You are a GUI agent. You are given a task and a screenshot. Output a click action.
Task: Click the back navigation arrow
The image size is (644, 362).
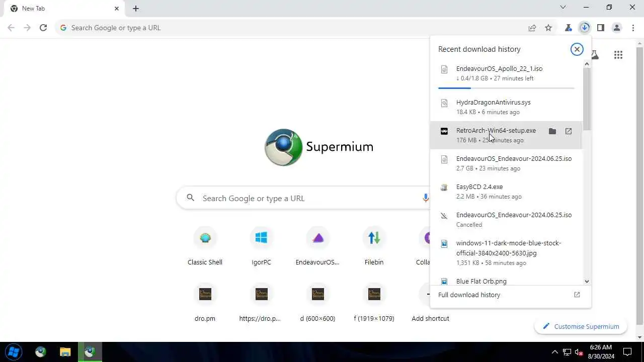coord(11,28)
